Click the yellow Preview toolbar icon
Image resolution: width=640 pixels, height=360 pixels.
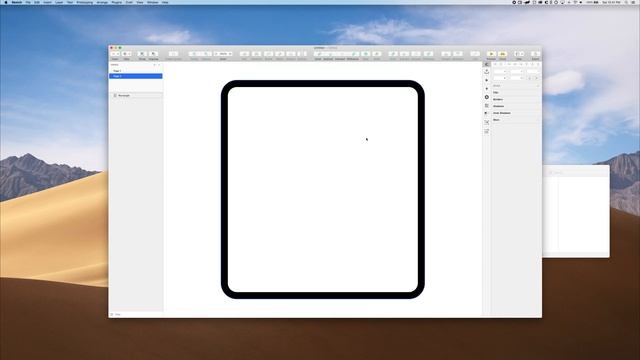[491, 54]
